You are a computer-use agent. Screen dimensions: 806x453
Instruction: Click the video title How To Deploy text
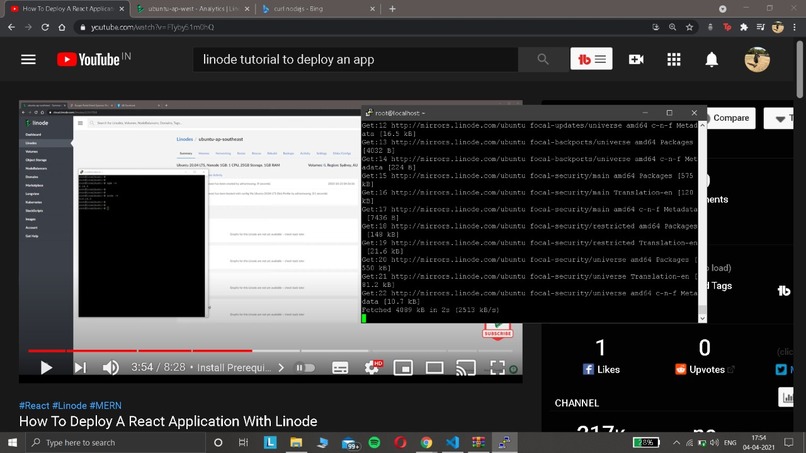click(x=168, y=422)
